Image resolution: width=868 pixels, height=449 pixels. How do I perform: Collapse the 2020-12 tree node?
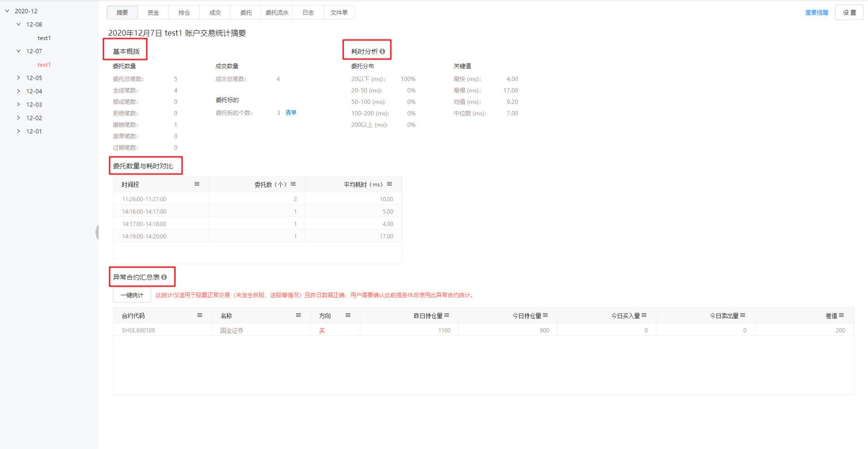7,11
